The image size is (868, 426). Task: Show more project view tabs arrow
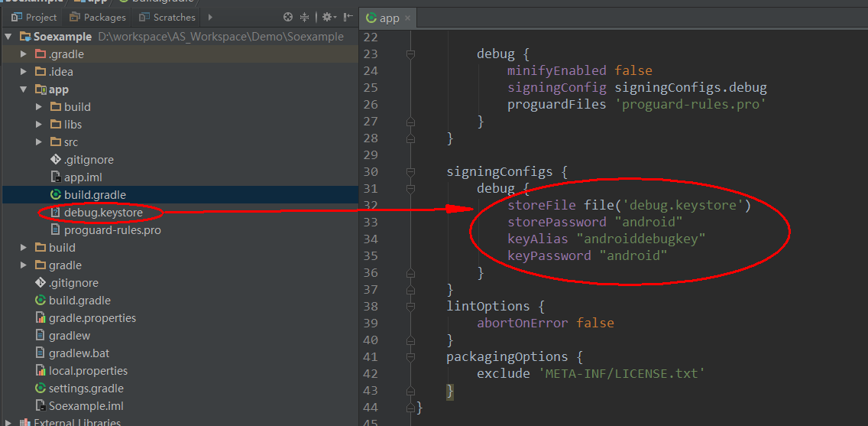point(210,17)
